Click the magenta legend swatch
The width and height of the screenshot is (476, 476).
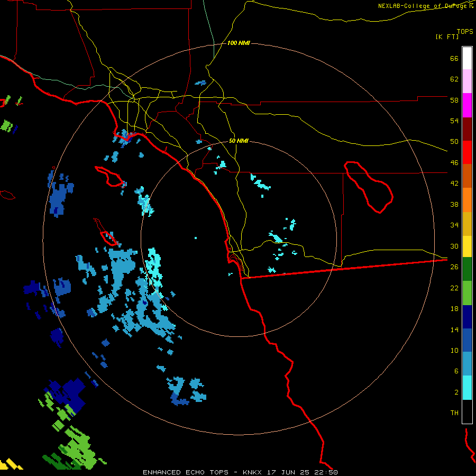[x=467, y=105]
